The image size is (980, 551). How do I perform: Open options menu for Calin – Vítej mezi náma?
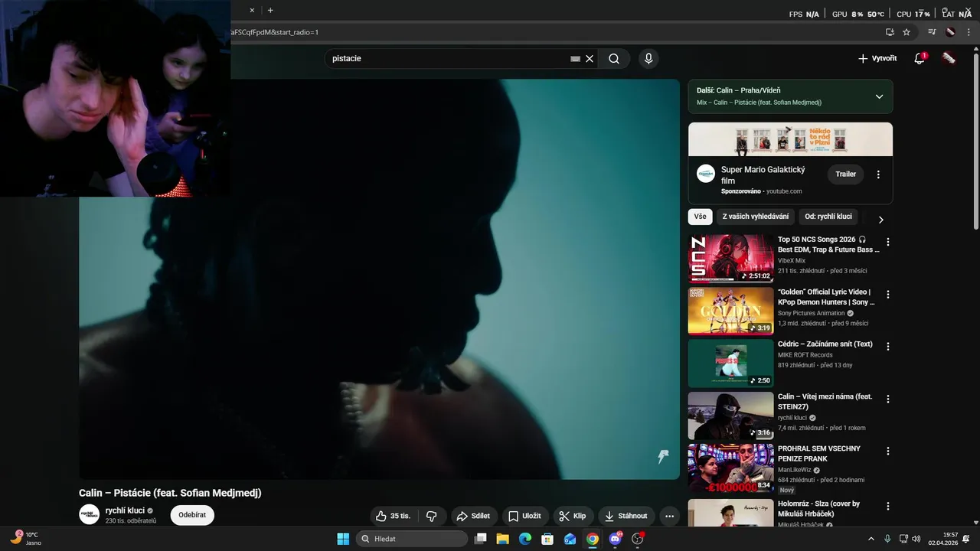pyautogui.click(x=888, y=399)
